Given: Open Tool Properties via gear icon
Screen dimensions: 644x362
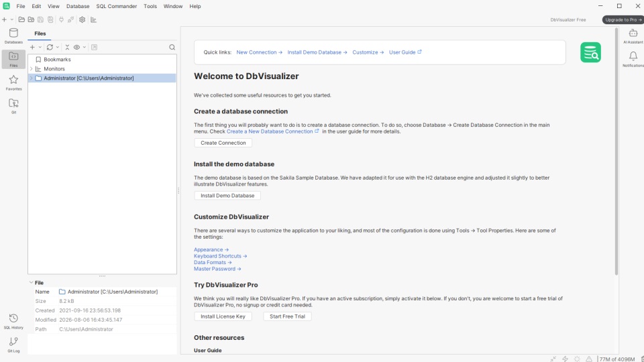Looking at the screenshot, I should click(82, 19).
